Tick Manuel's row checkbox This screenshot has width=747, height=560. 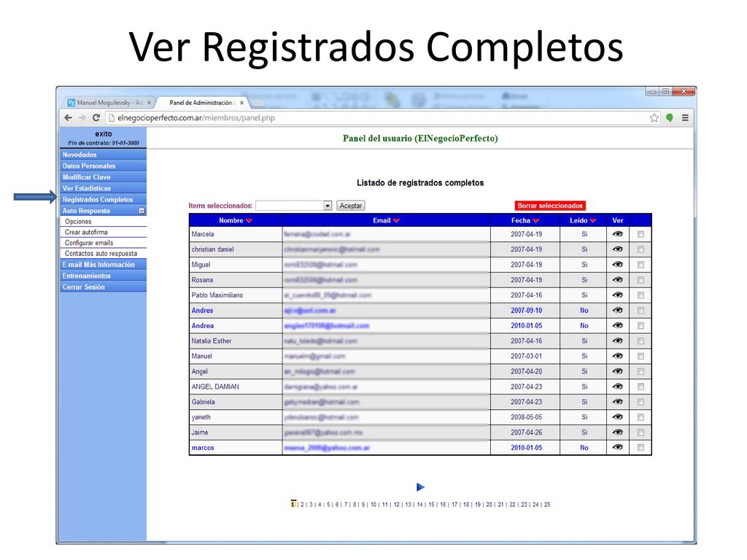pyautogui.click(x=640, y=356)
